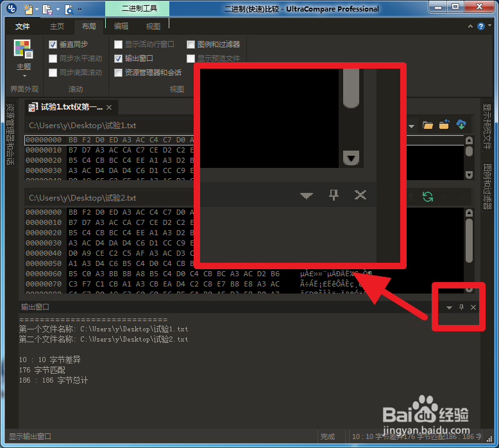Open the 主题 dropdown arrow
This screenshot has width=499, height=448.
pos(24,76)
